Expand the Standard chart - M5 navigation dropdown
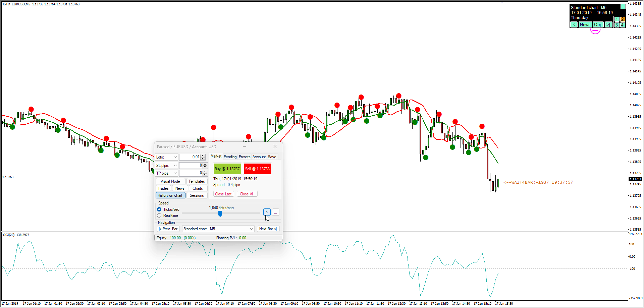 (x=218, y=229)
